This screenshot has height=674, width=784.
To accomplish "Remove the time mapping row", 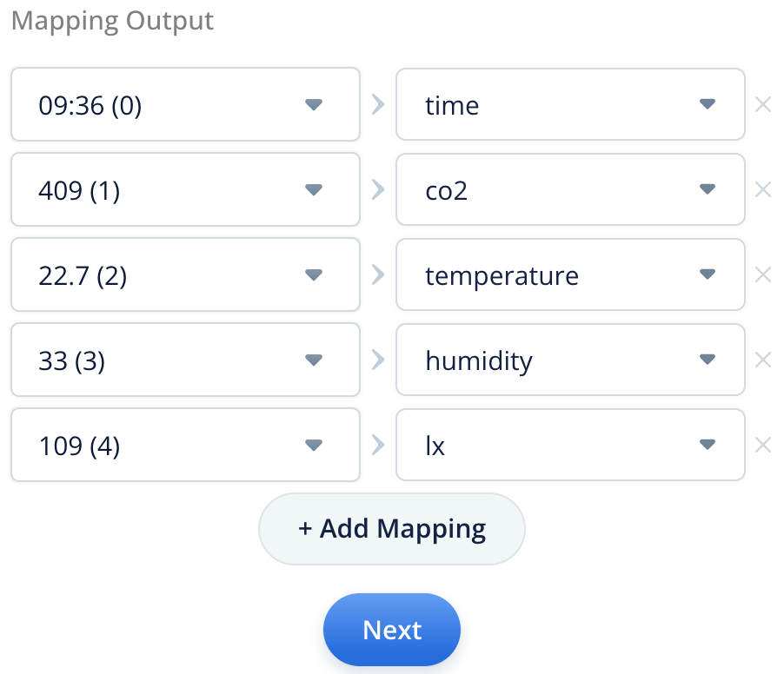I will pyautogui.click(x=763, y=104).
